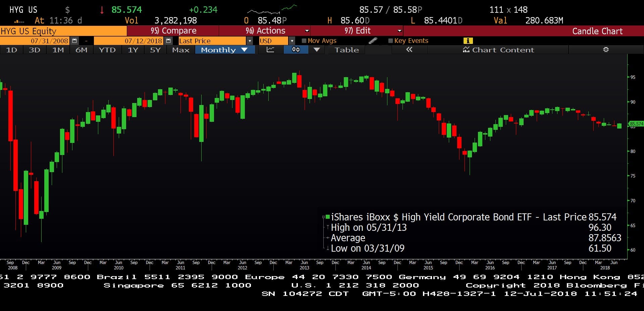This screenshot has height=311, width=644.
Task: Click the H 85.60D high value
Action: (x=355, y=20)
